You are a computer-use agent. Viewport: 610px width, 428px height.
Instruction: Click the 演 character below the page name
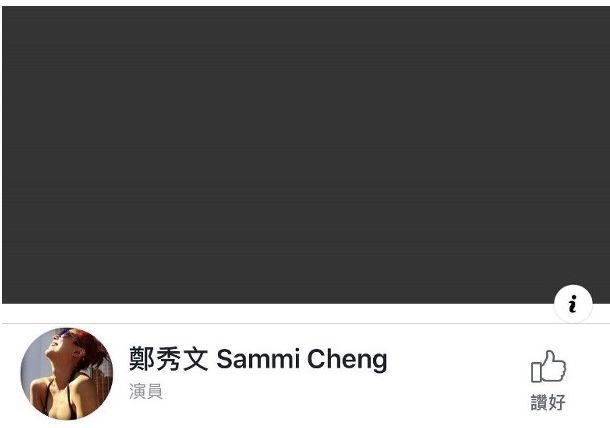138,391
